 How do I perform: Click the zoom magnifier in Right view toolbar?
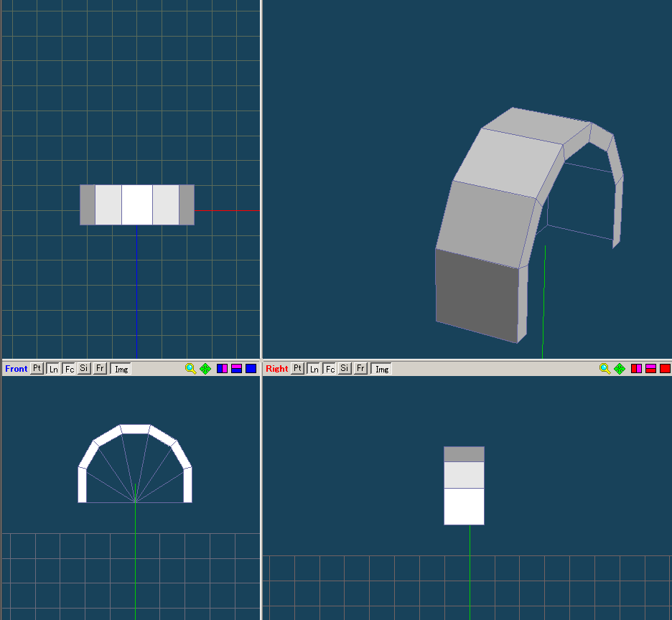click(605, 369)
